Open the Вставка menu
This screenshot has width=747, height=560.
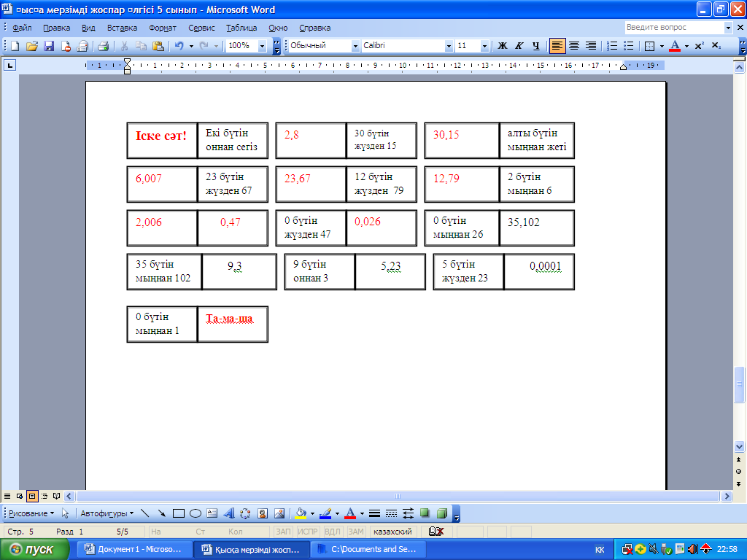122,28
